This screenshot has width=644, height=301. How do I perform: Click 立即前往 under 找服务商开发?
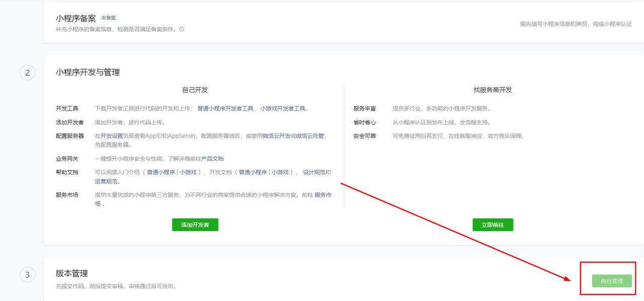coord(493,225)
